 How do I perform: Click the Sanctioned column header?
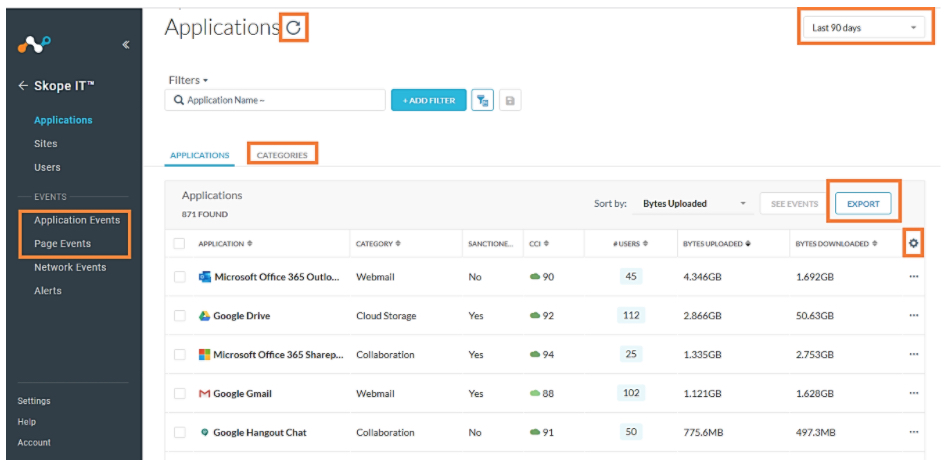coord(491,243)
